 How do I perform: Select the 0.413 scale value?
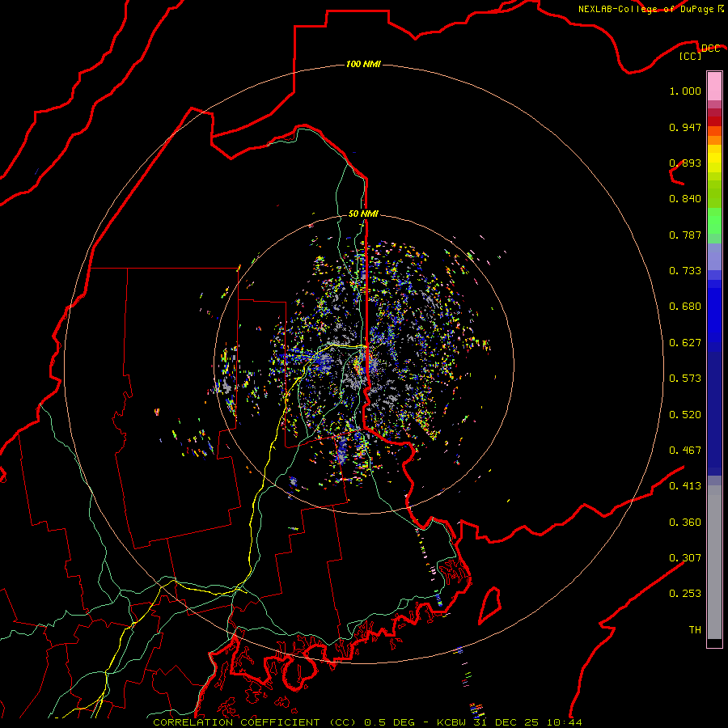(685, 486)
